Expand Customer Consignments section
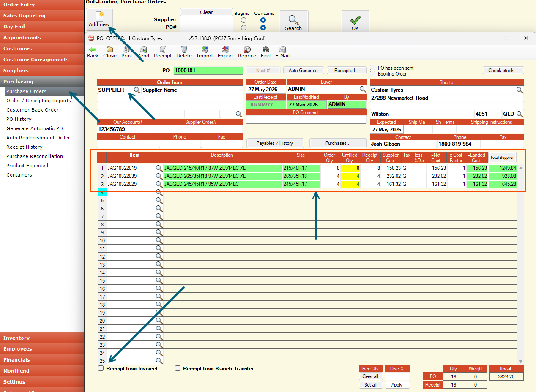 tap(42, 60)
